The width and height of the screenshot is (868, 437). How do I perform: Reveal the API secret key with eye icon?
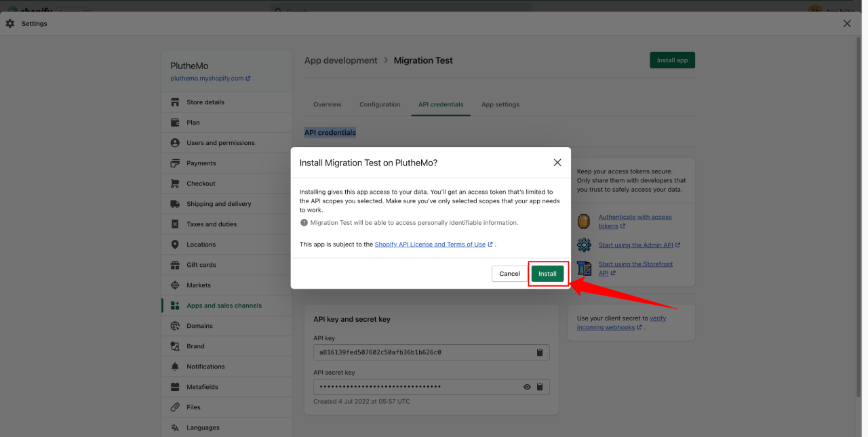[527, 387]
